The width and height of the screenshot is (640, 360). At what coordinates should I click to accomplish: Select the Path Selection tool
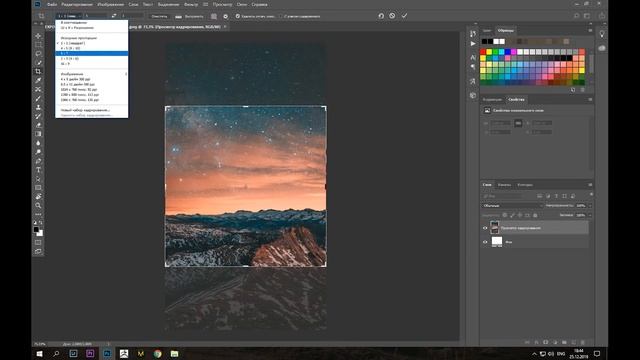pyautogui.click(x=38, y=179)
